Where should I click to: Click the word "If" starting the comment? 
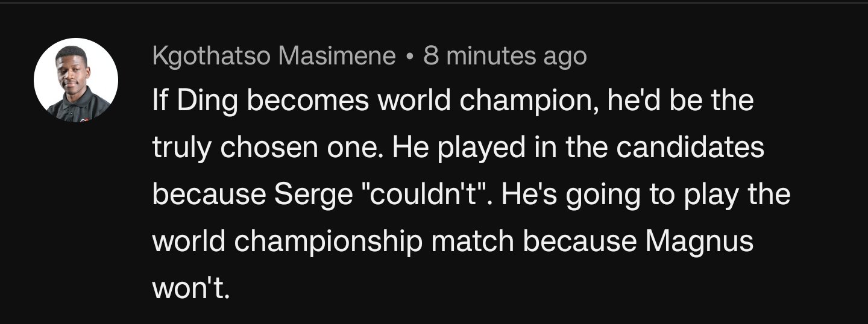pyautogui.click(x=160, y=101)
